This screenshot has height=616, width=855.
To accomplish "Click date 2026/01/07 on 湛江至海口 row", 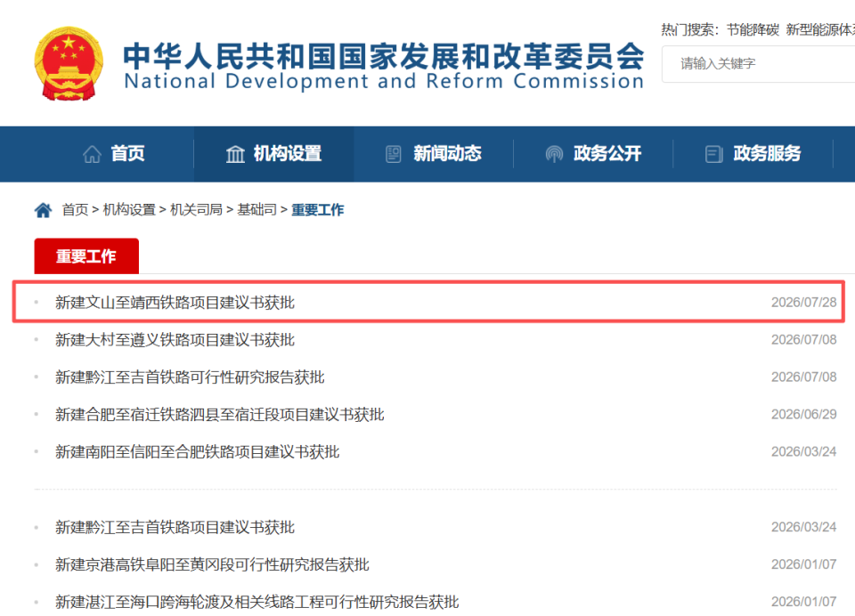I will (x=803, y=602).
